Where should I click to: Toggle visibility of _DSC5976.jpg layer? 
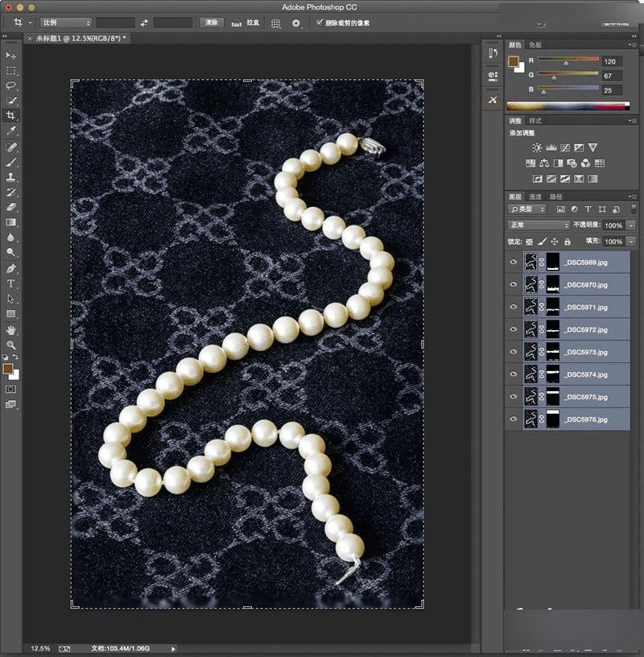tap(513, 419)
